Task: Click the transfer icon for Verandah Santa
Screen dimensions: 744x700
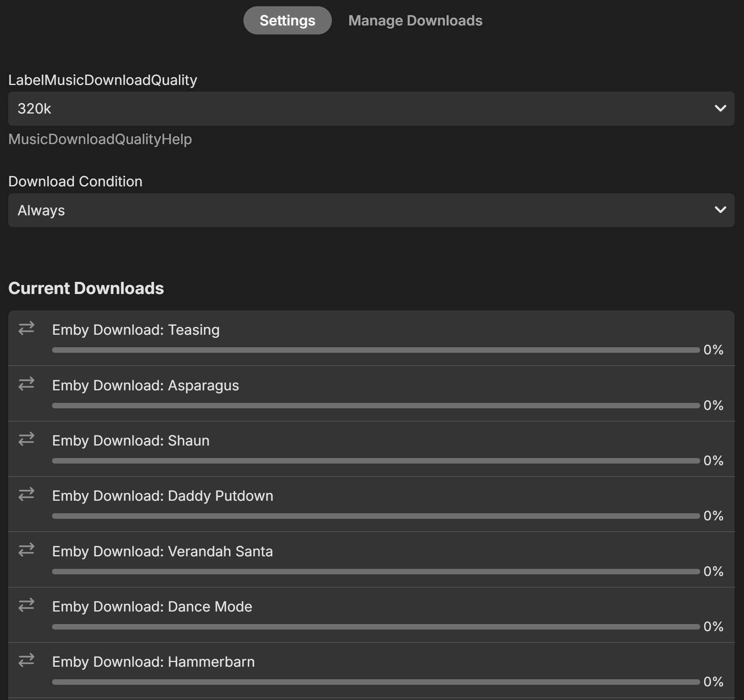Action: pyautogui.click(x=26, y=550)
